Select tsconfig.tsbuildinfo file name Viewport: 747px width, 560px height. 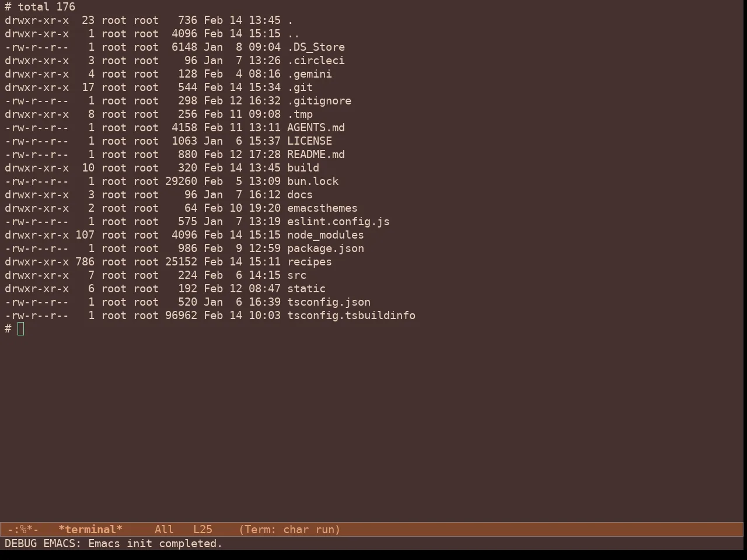(x=351, y=316)
